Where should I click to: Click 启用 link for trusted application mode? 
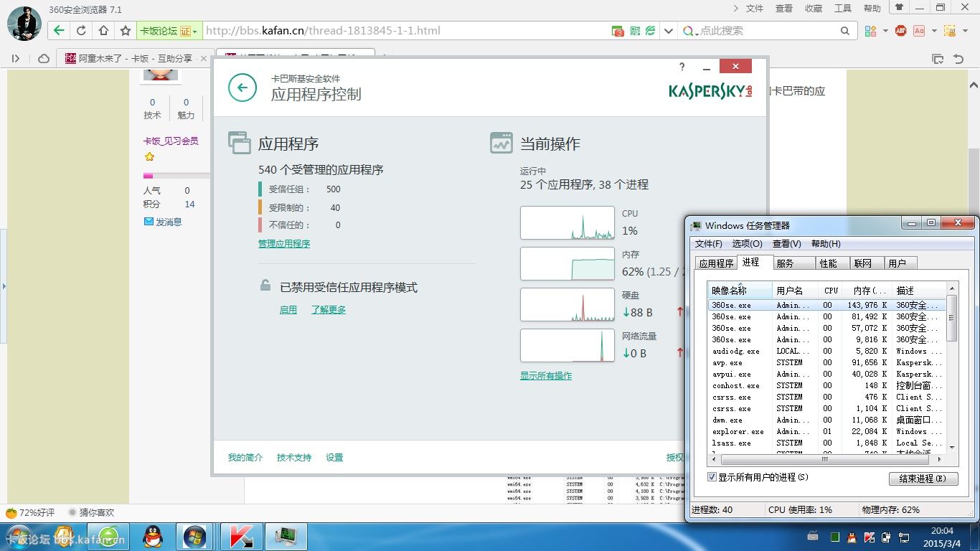coord(288,310)
